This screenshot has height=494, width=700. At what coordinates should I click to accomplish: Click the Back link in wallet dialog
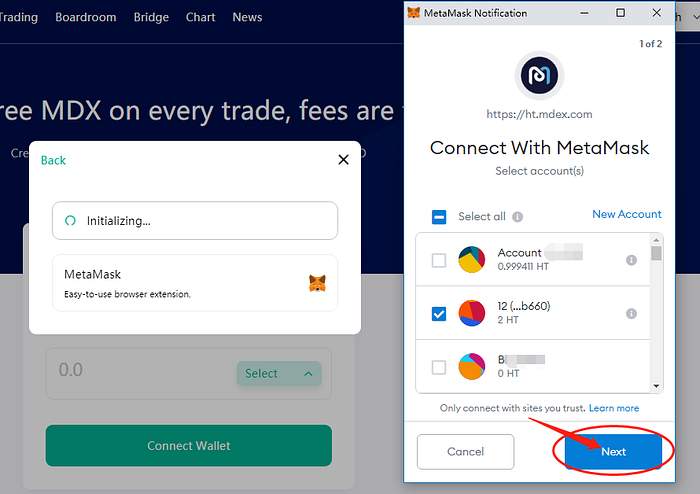coord(53,160)
